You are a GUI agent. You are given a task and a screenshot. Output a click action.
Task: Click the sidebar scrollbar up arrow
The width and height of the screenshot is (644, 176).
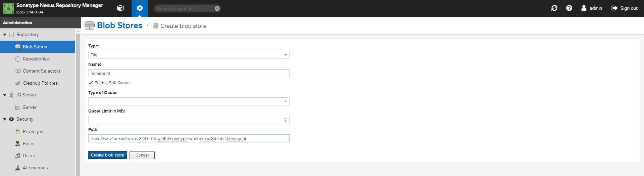tap(78, 32)
